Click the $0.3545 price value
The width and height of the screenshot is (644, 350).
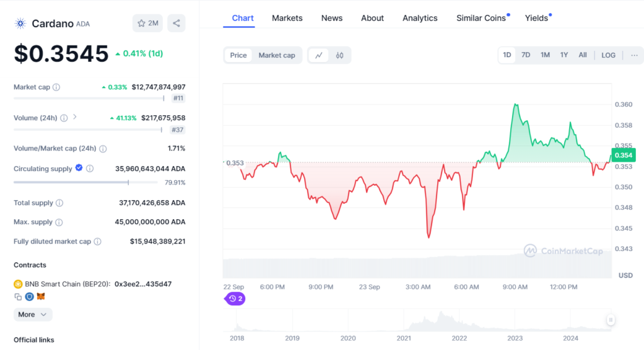[x=61, y=54]
